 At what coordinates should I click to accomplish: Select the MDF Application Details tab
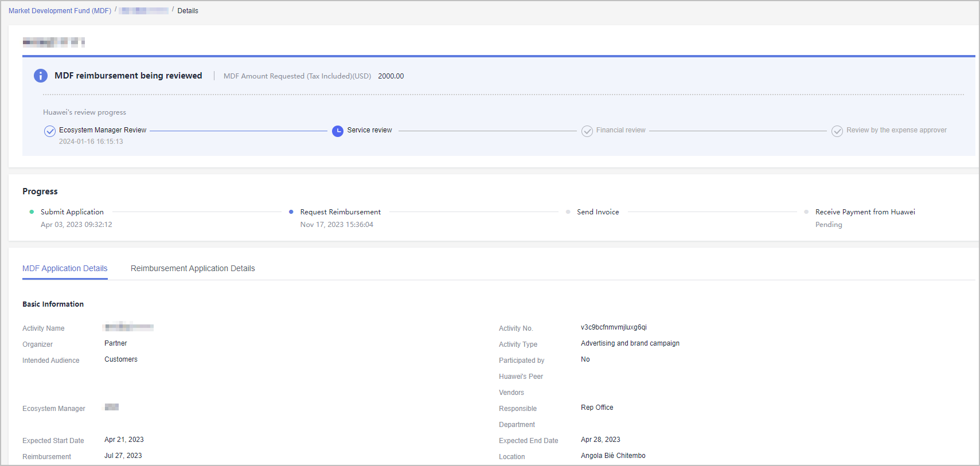point(65,268)
